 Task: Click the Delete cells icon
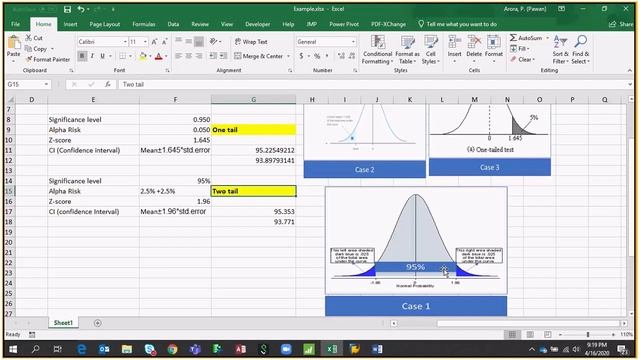tap(474, 42)
